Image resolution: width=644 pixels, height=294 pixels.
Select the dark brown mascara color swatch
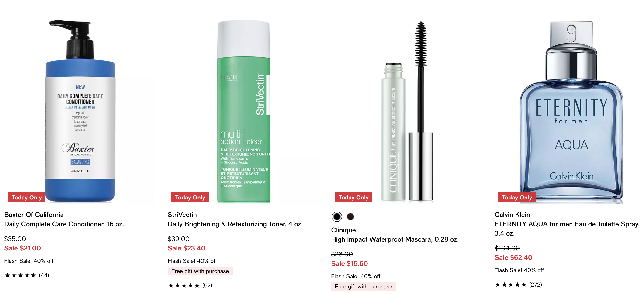click(x=350, y=217)
